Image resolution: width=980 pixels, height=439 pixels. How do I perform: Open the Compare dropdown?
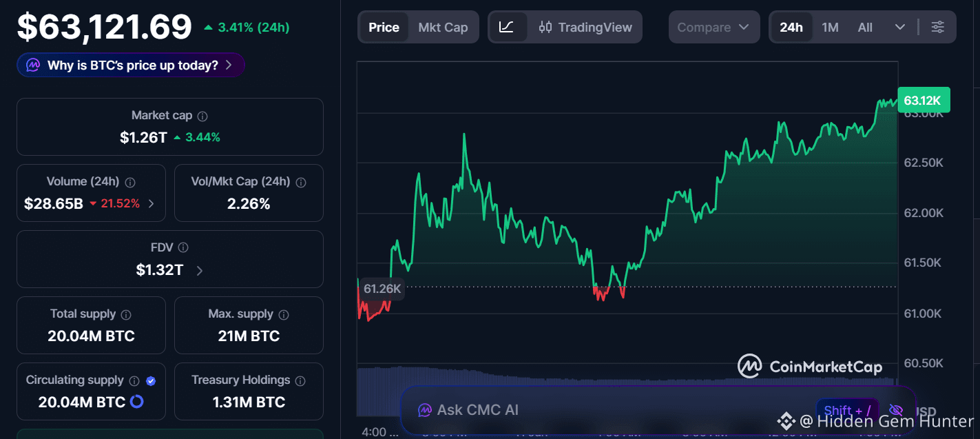click(714, 28)
